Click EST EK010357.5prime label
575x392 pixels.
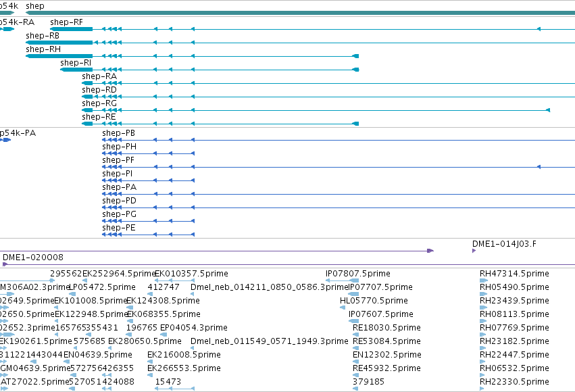tap(191, 274)
